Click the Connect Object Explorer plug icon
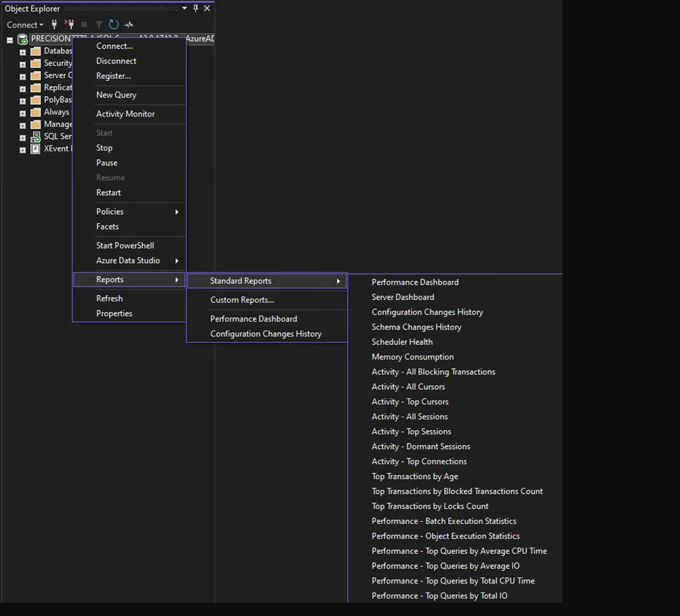Screen dimensions: 680x616 coord(54,25)
